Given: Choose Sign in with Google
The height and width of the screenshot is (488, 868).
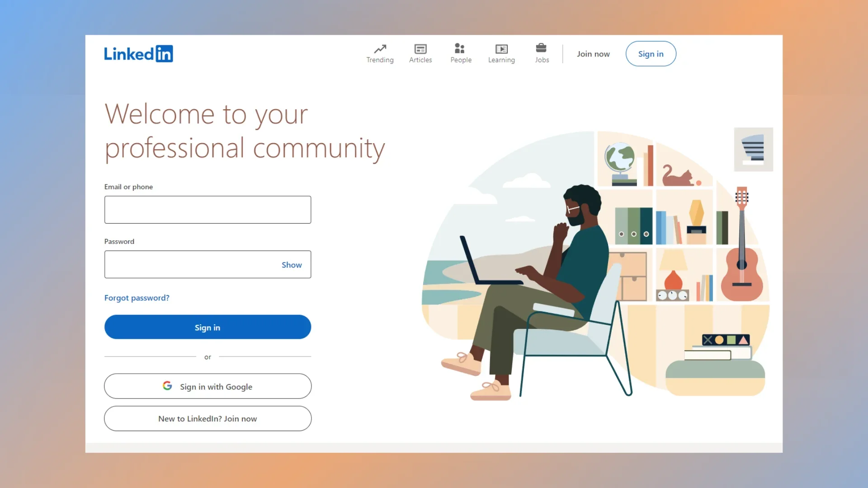Looking at the screenshot, I should coord(208,386).
